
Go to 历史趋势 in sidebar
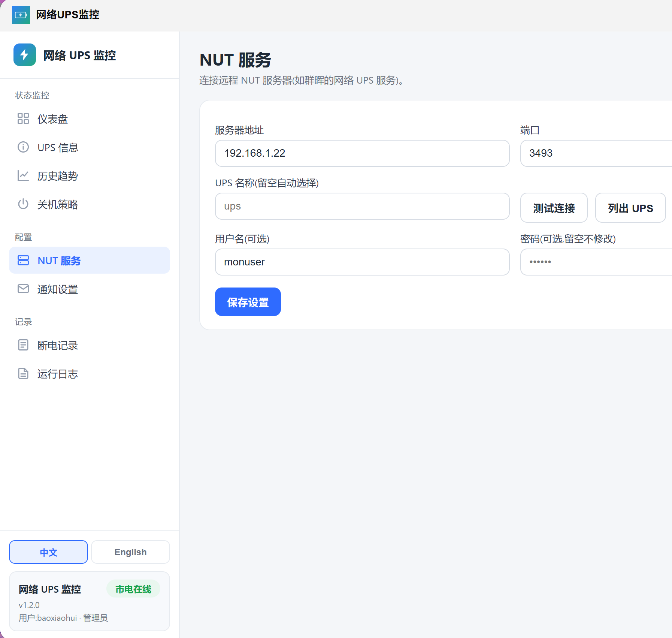click(90, 176)
